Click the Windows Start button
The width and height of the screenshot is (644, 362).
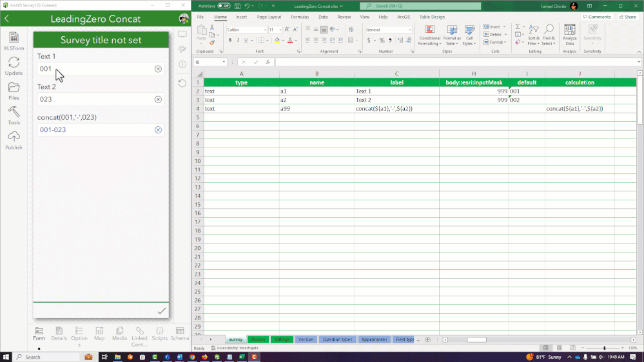tap(6, 357)
